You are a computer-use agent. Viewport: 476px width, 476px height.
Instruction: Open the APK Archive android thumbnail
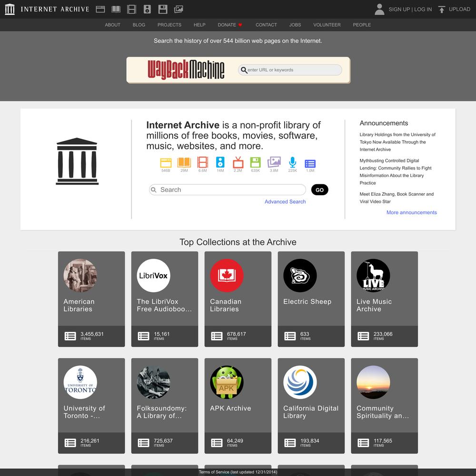(227, 382)
